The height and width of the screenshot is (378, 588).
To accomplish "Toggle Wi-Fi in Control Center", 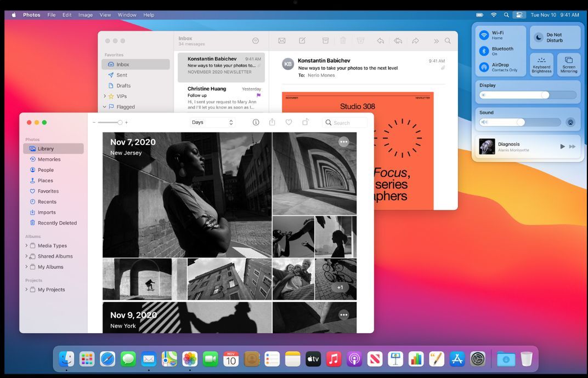I will click(484, 35).
